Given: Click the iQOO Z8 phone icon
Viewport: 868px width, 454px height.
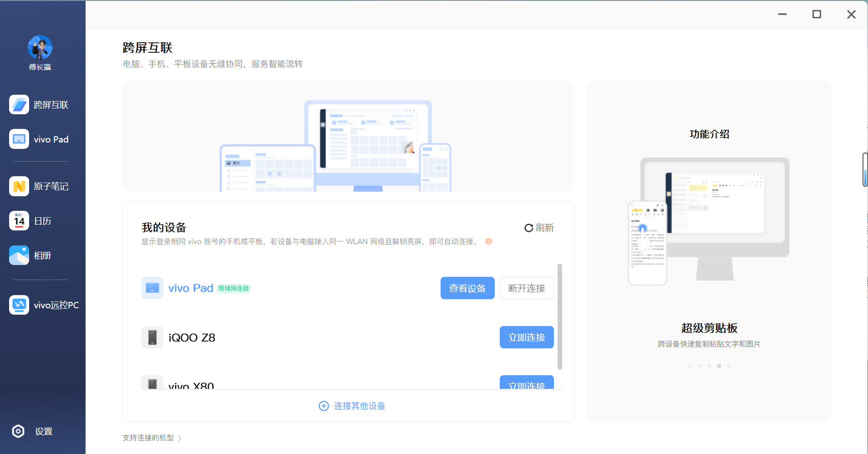Looking at the screenshot, I should point(152,337).
